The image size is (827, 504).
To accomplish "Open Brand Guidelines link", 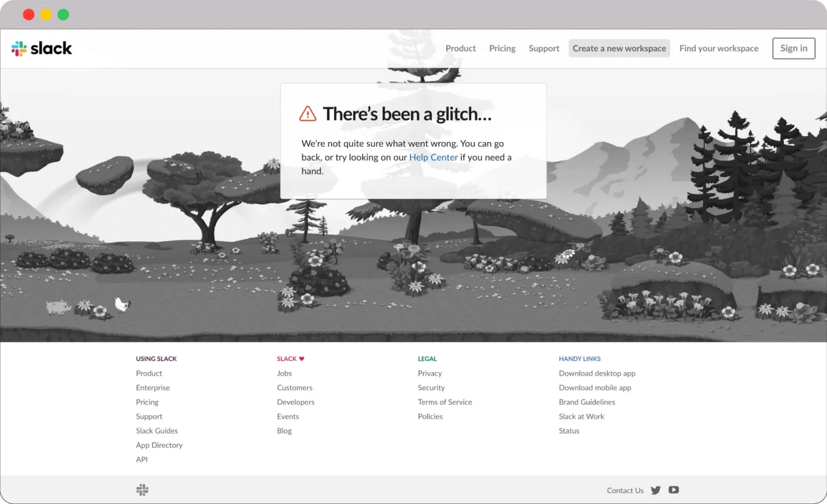I will (587, 402).
